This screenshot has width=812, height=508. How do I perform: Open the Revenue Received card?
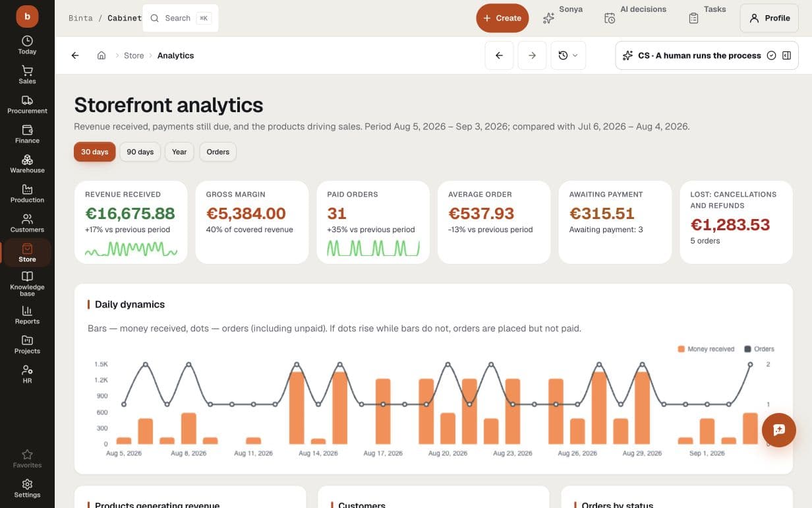130,222
